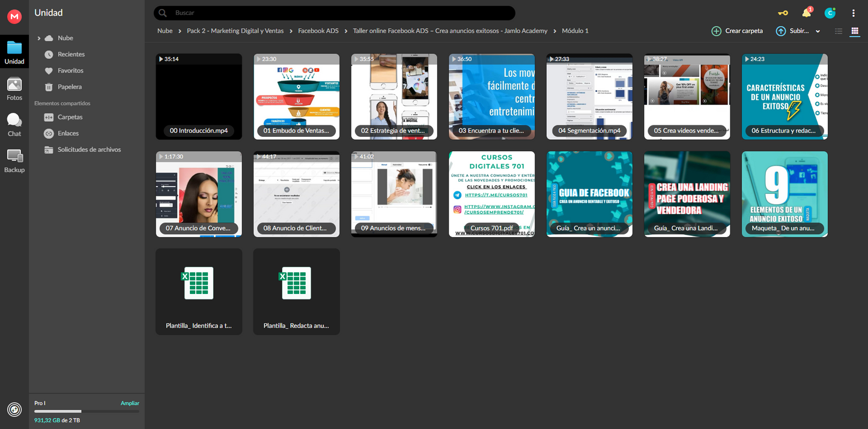Click the Crear carpeta button
Screen dimensions: 868x429
[x=737, y=31]
